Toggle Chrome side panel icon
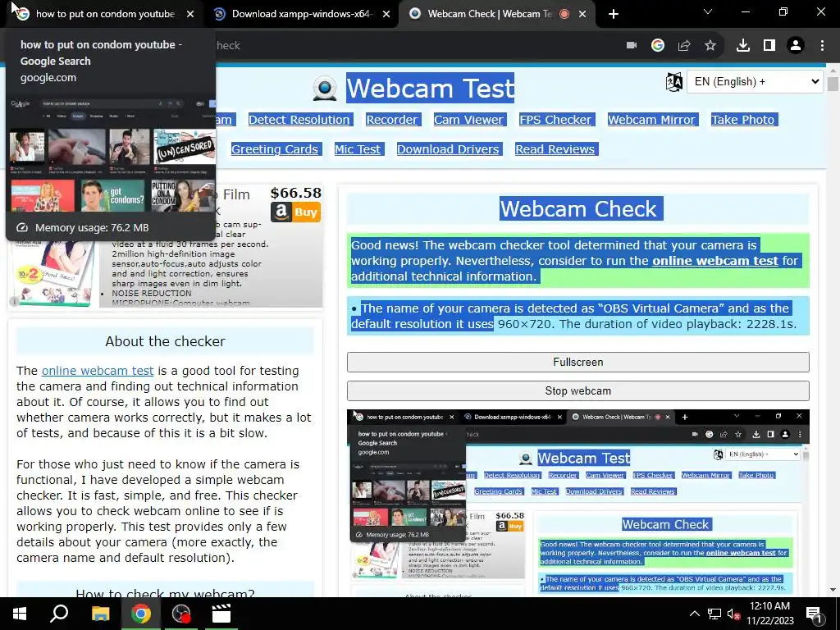Screen dimensions: 840x630 pos(769,46)
